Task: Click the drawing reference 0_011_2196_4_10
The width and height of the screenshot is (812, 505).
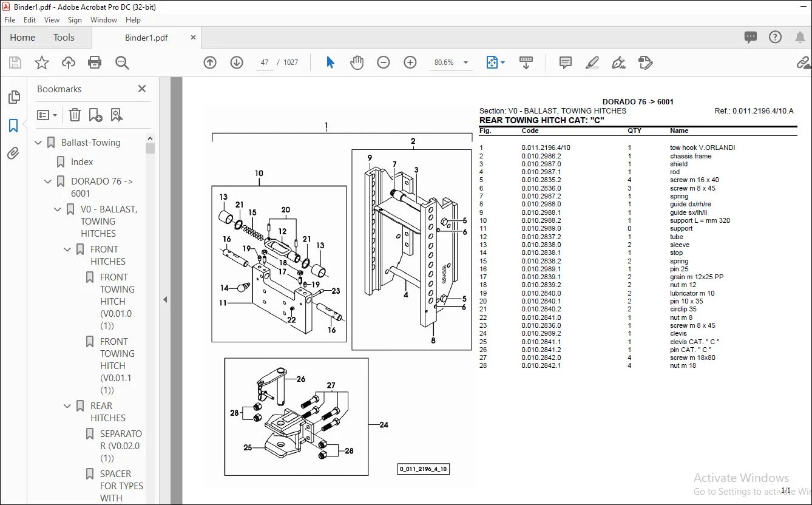Action: coord(424,469)
